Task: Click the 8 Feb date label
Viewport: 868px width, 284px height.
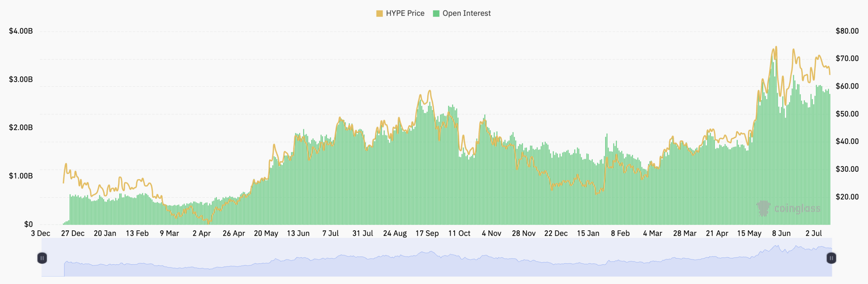Action: point(620,233)
